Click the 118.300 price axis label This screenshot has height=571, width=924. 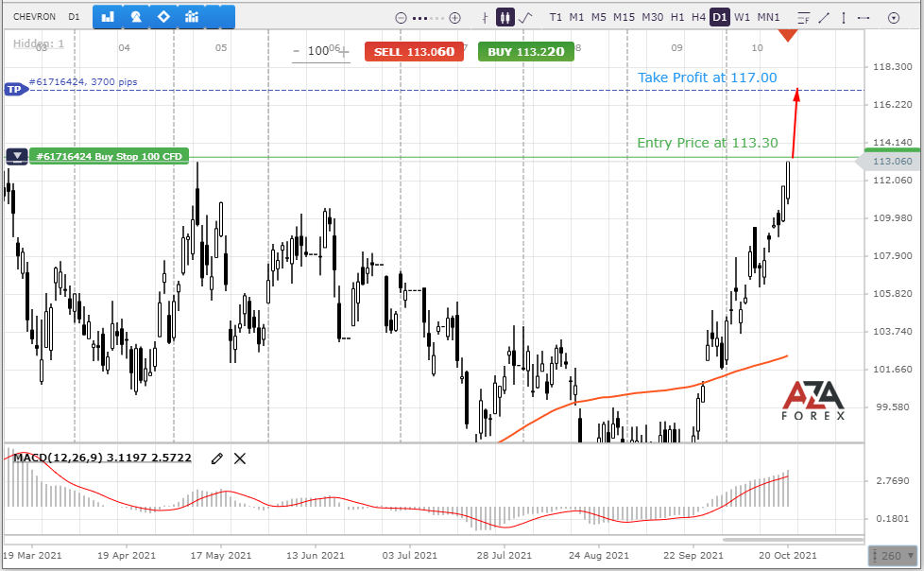point(892,67)
